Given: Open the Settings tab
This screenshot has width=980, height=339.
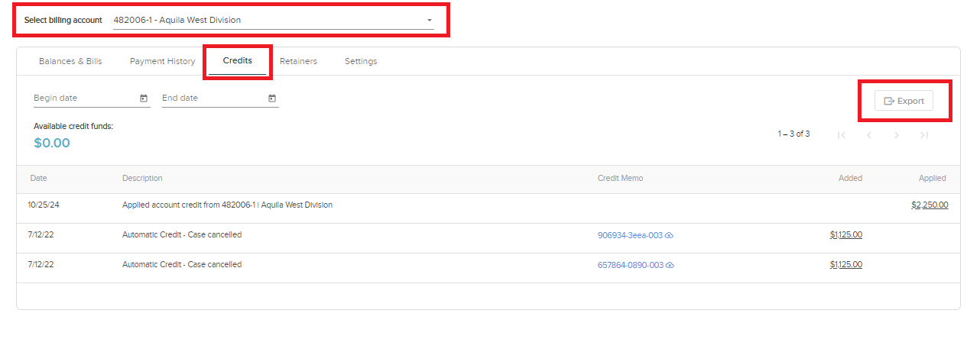Looking at the screenshot, I should click(x=361, y=61).
